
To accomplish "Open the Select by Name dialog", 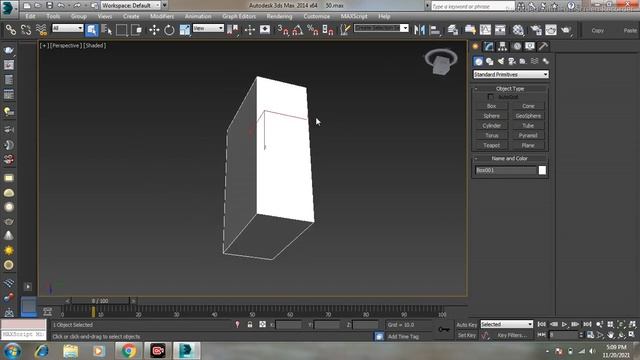I will (106, 30).
